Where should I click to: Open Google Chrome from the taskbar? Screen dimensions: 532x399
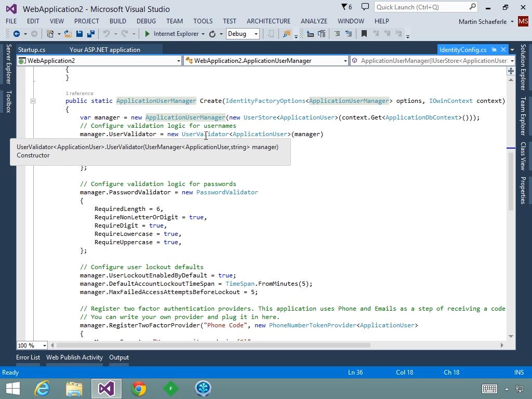[139, 389]
